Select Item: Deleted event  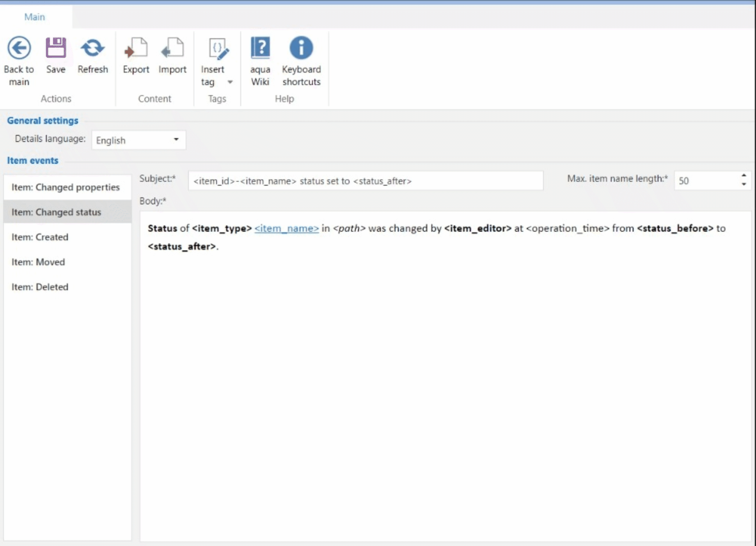(40, 287)
